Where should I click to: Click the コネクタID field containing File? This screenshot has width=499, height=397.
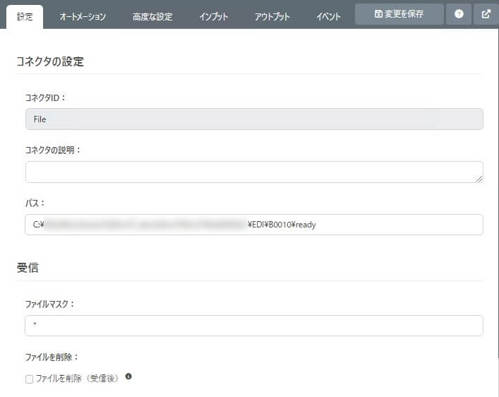[x=254, y=119]
